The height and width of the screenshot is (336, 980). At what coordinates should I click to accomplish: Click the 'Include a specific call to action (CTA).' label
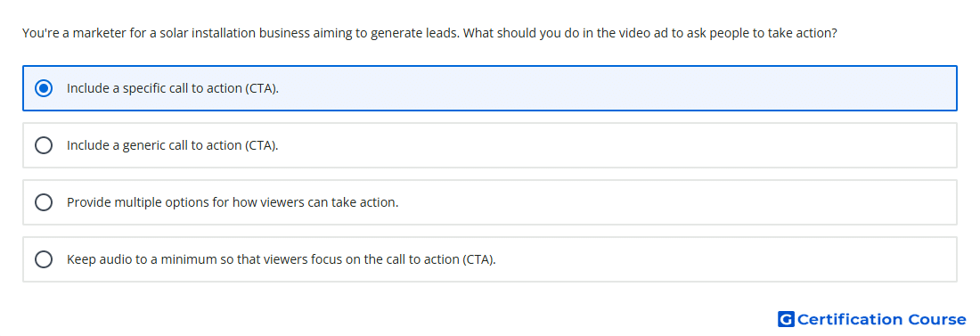coord(173,88)
